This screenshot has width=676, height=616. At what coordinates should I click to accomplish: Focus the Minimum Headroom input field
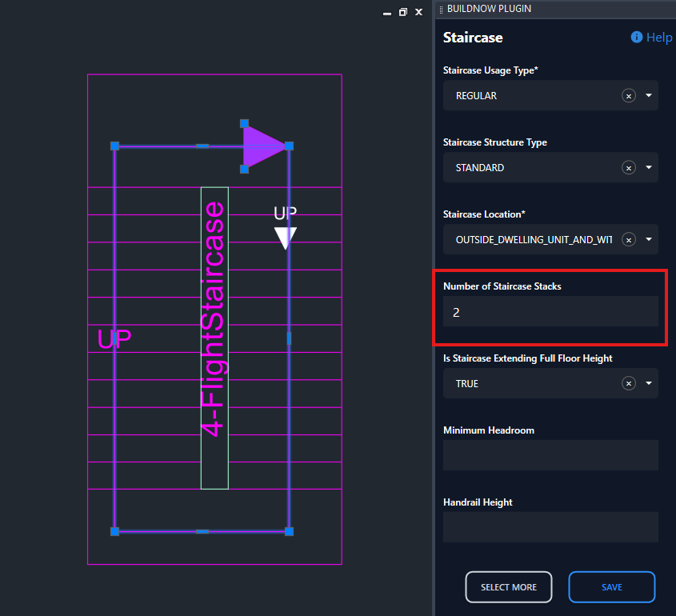click(x=550, y=455)
